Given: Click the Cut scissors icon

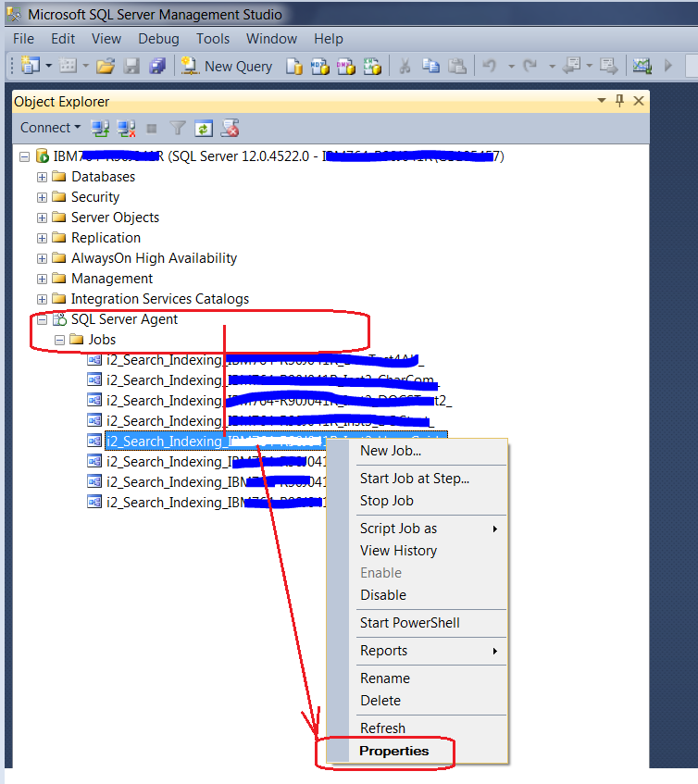Looking at the screenshot, I should 405,66.
